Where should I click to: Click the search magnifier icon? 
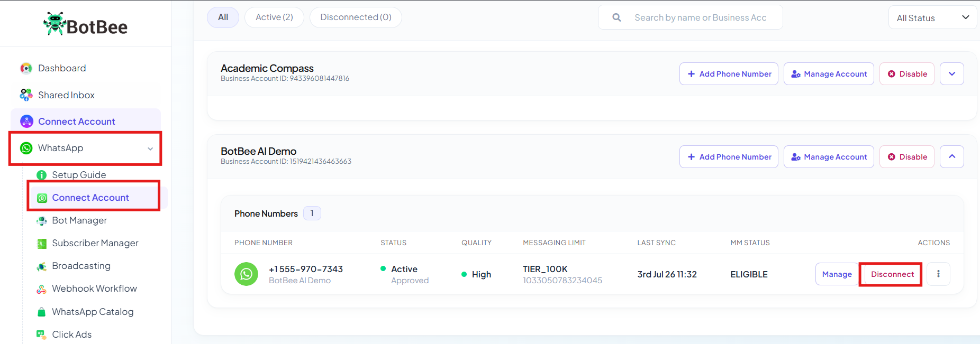(x=616, y=17)
